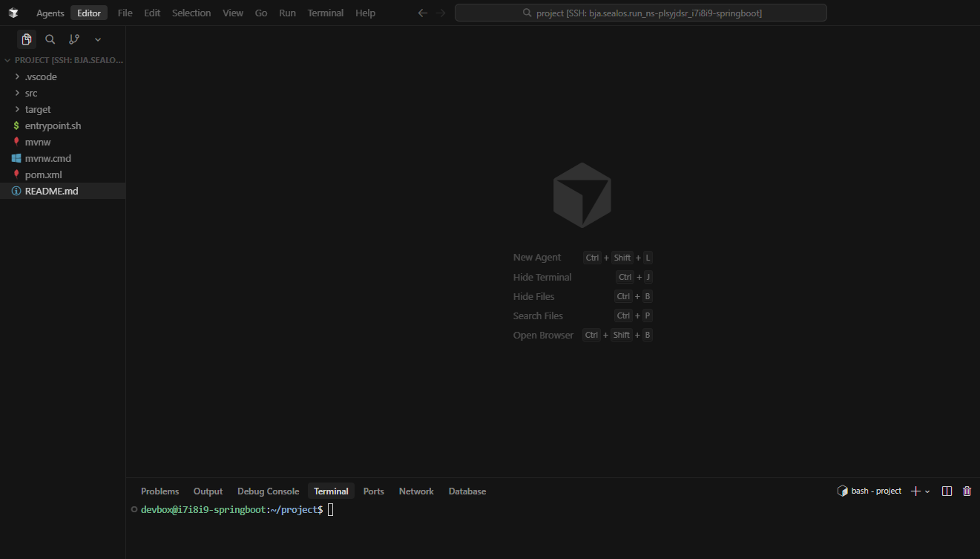Kill terminal with the trash icon
This screenshot has height=559, width=980.
pyautogui.click(x=967, y=491)
